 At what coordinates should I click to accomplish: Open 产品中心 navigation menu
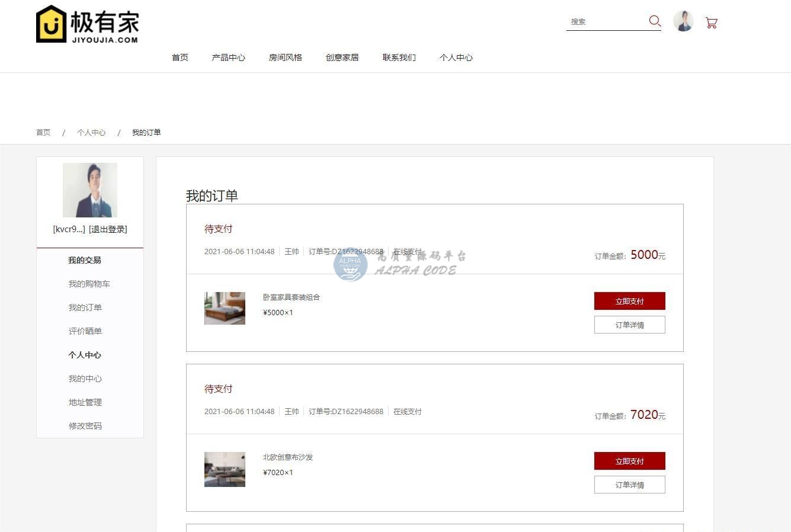(229, 57)
